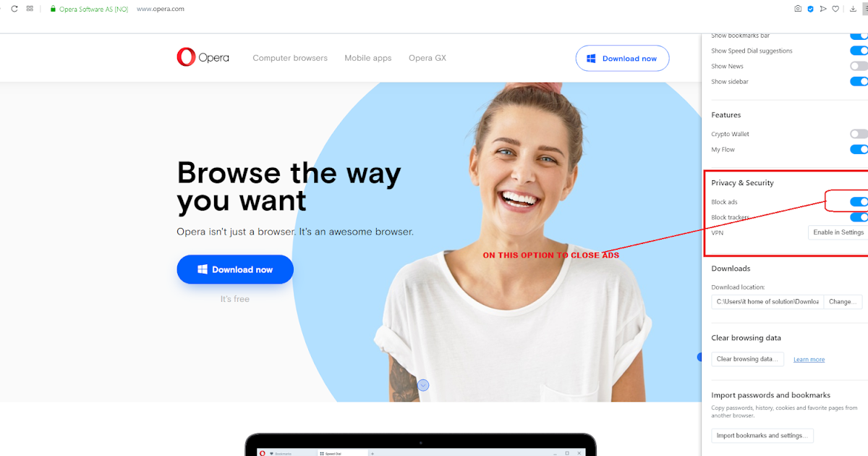Add page to bookmarks with heart icon
The image size is (868, 456).
point(835,9)
